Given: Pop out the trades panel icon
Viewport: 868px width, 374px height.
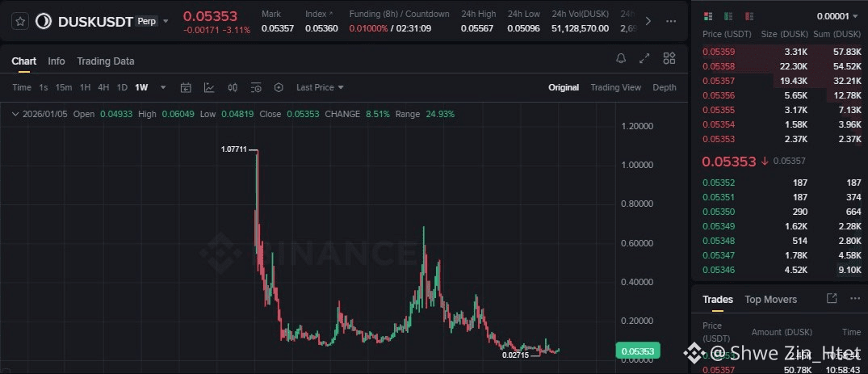Looking at the screenshot, I should pyautogui.click(x=831, y=298).
